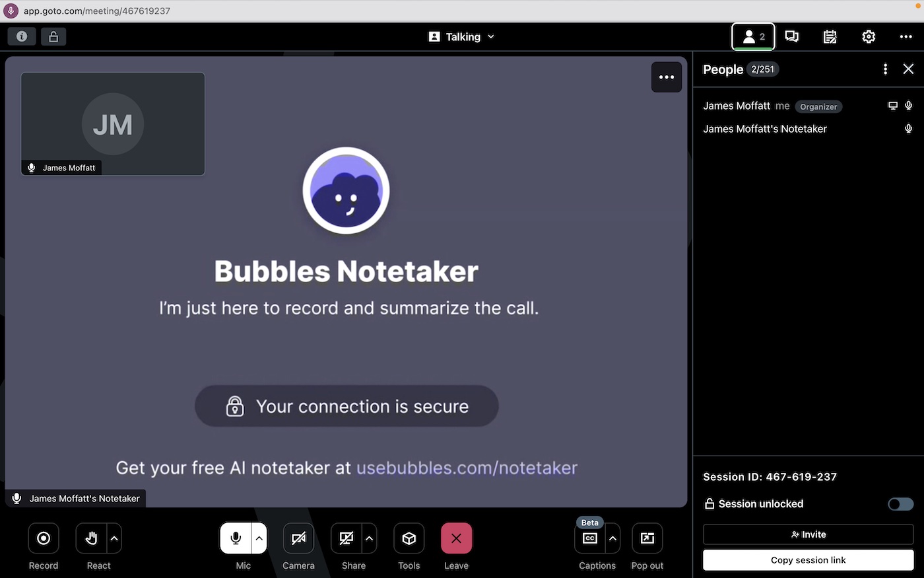Click the browser microphone permission icon
The width and height of the screenshot is (924, 578).
coord(11,11)
